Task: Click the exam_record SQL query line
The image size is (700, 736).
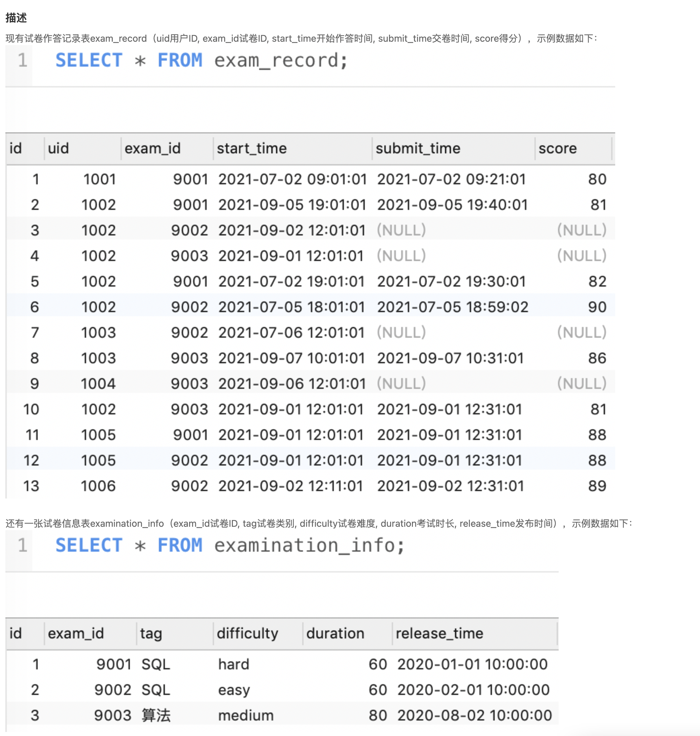Action: coord(202,61)
